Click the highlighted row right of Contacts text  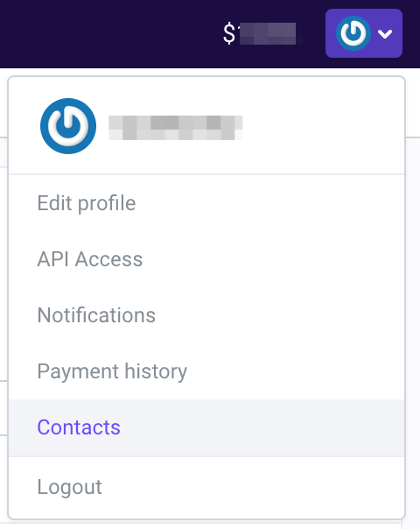point(262,427)
